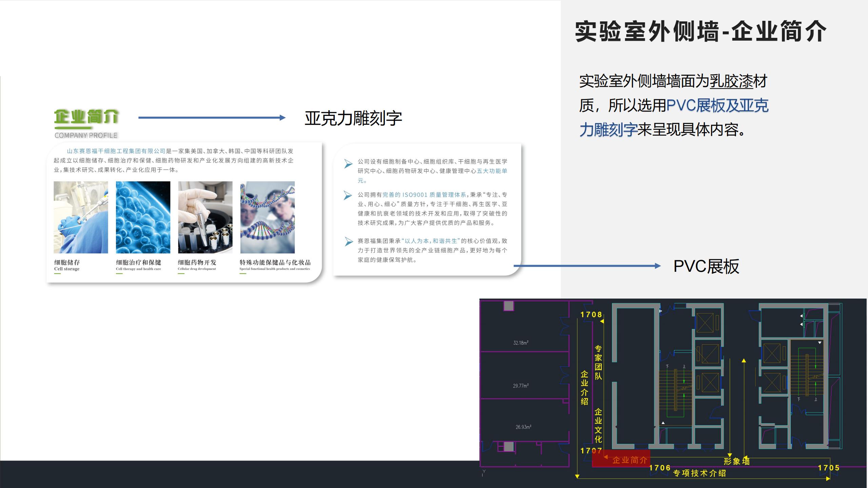
Task: Click room number 1708 on floor plan
Action: [x=591, y=314]
